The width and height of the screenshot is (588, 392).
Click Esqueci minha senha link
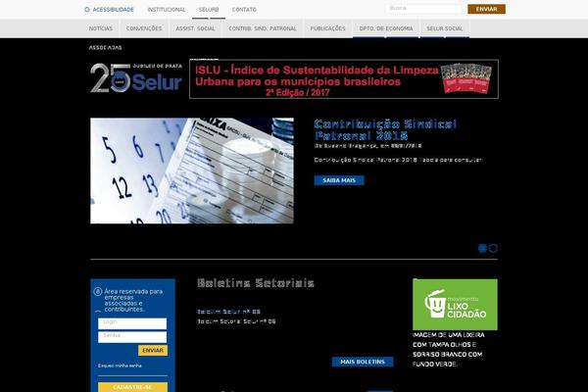[x=120, y=366]
